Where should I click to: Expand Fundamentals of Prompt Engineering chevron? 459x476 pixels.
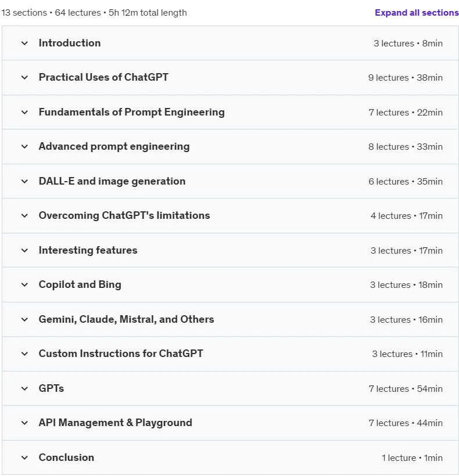coord(24,112)
